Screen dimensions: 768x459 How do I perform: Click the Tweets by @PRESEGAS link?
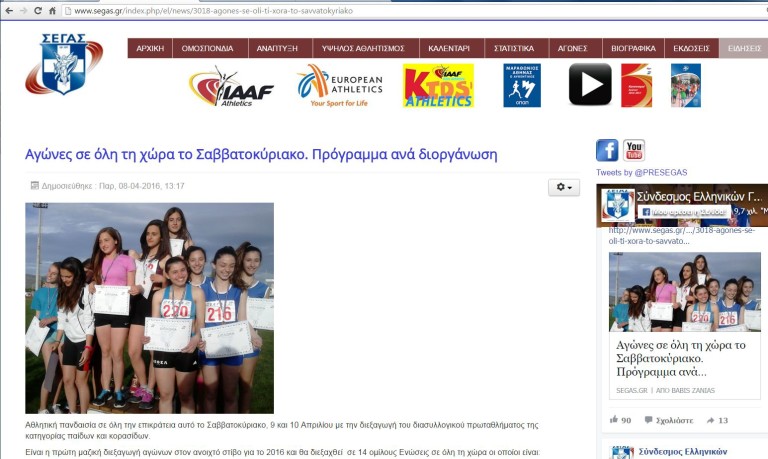[642, 173]
